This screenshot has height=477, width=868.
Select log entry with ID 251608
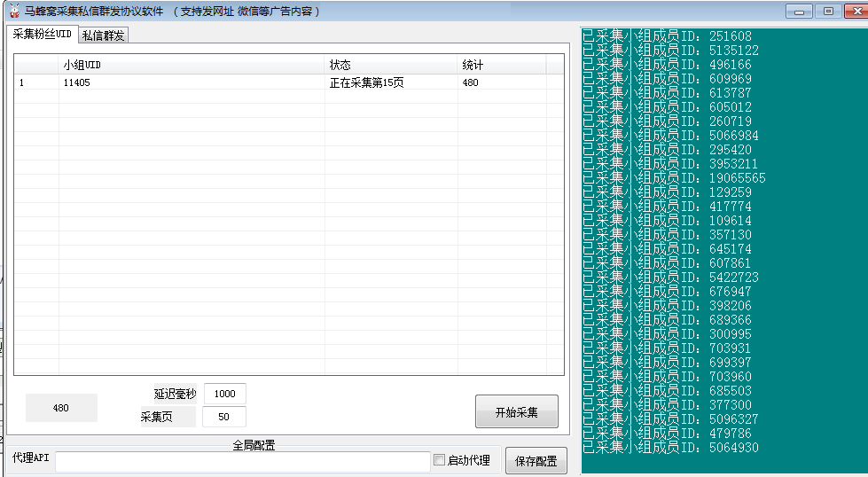coord(667,36)
